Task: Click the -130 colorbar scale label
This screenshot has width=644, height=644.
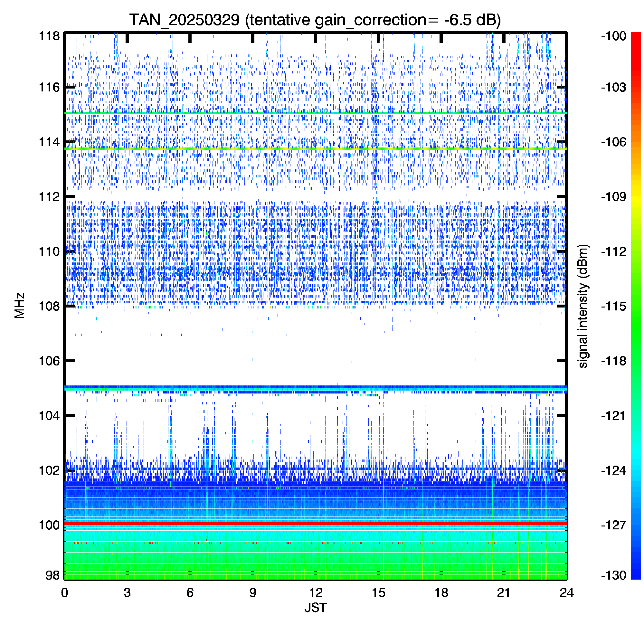Action: coord(614,575)
